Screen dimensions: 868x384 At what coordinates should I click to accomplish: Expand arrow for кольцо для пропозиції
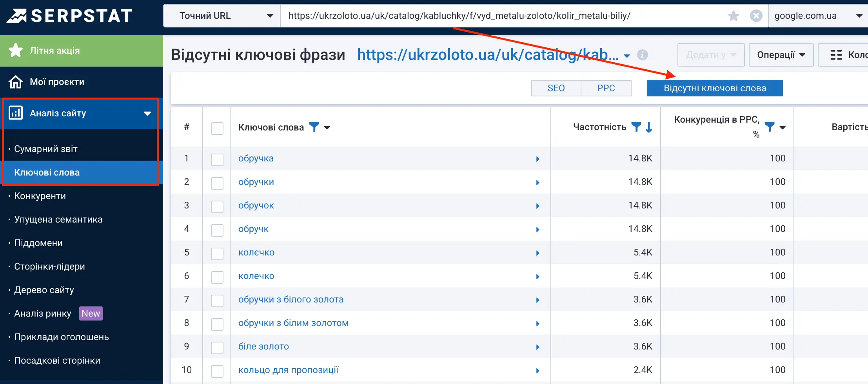click(538, 370)
